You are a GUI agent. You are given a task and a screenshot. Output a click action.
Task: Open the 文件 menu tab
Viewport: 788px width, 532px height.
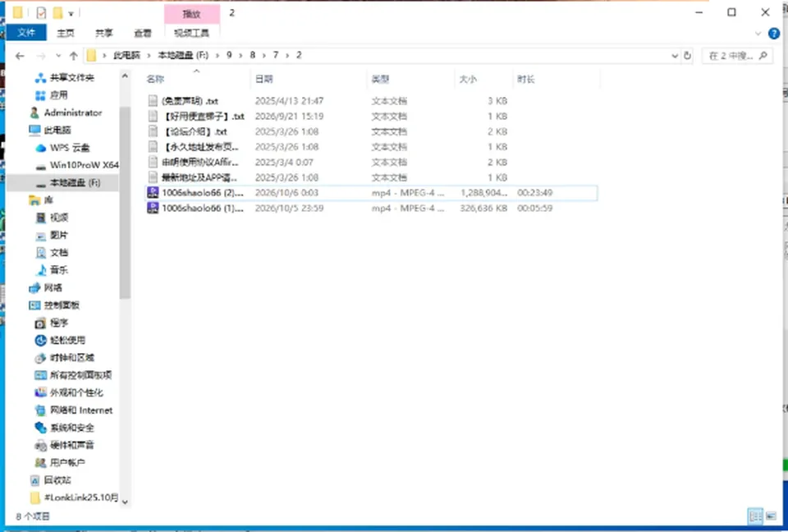tap(26, 33)
